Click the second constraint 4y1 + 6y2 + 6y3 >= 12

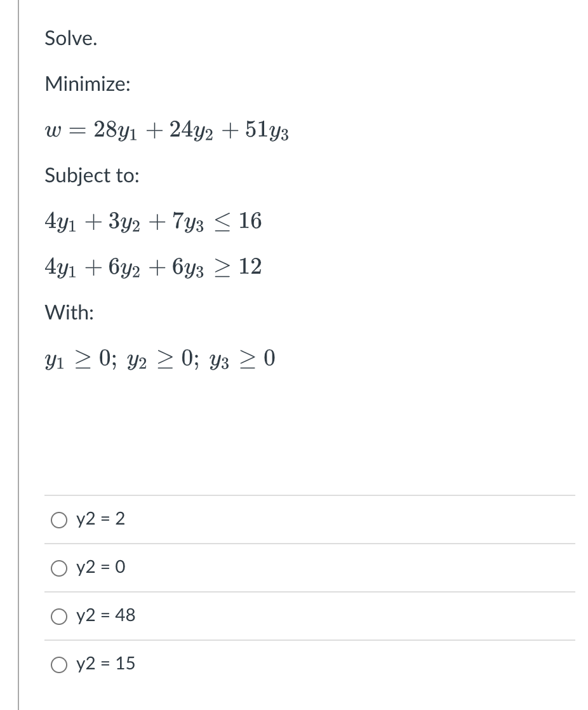[x=153, y=267]
